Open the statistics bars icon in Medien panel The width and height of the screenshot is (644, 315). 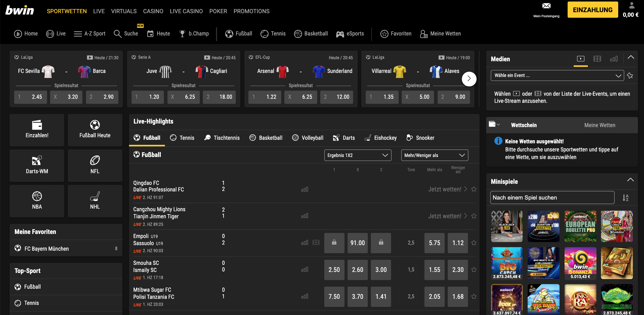[x=614, y=58]
